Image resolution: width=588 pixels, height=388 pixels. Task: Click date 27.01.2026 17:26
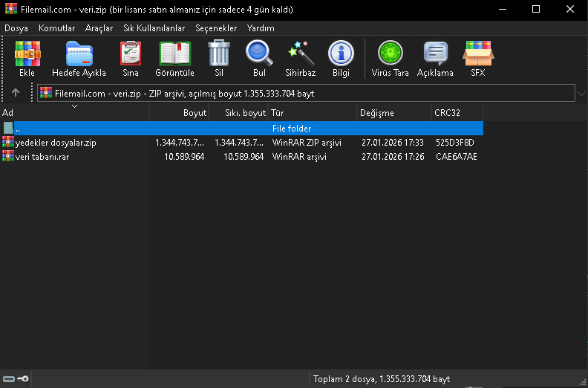[393, 157]
